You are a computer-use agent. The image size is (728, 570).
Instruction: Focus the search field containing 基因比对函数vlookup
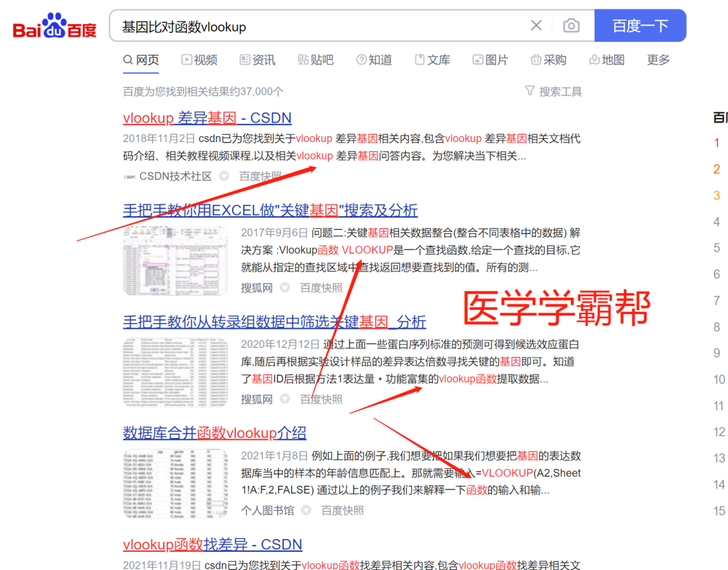point(320,26)
